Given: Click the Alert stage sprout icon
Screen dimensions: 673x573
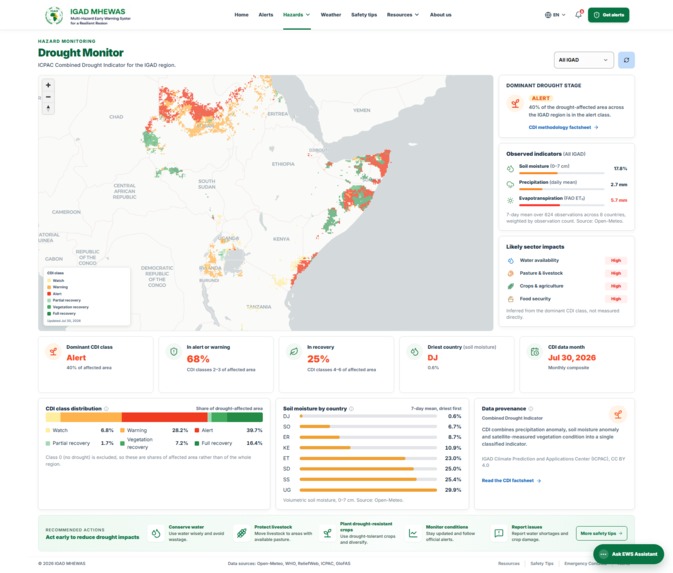Looking at the screenshot, I should (x=515, y=103).
